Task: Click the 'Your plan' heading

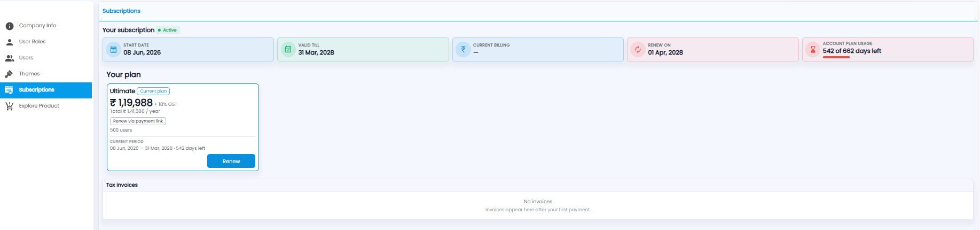Action: coord(123,74)
